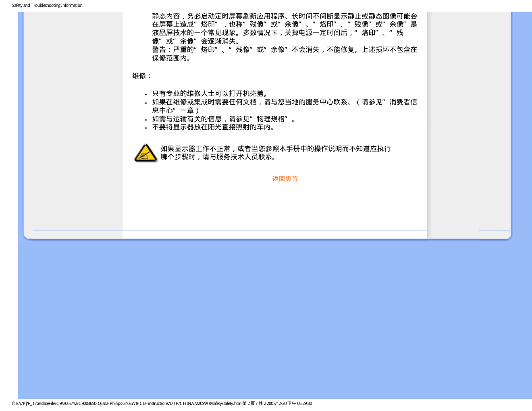This screenshot has width=532, height=411.
Task: Click the header Safety and Troubleshooting Information
Action: tap(47, 5)
